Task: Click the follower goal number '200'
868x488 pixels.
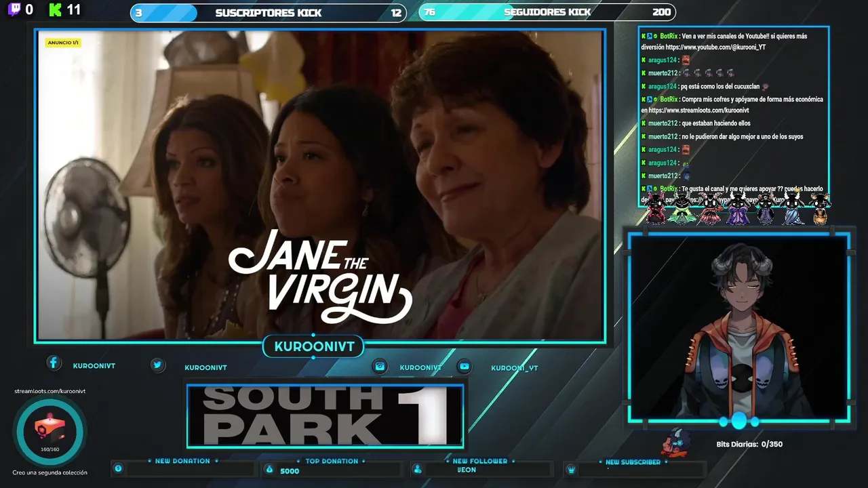Action: 661,12
